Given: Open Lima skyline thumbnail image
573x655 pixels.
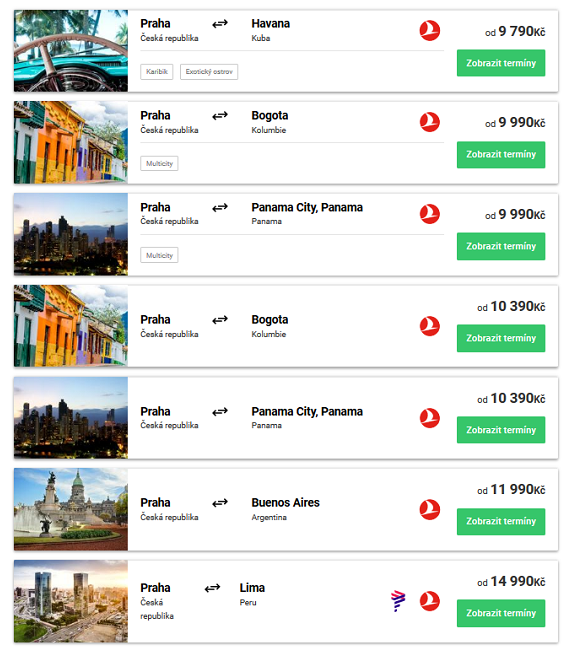Looking at the screenshot, I should tap(71, 601).
